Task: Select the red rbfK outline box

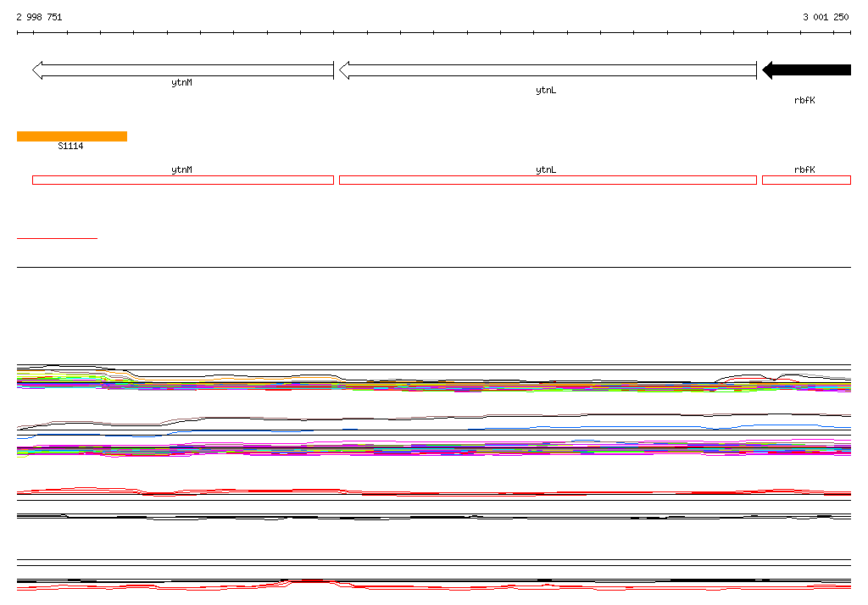Action: click(807, 180)
